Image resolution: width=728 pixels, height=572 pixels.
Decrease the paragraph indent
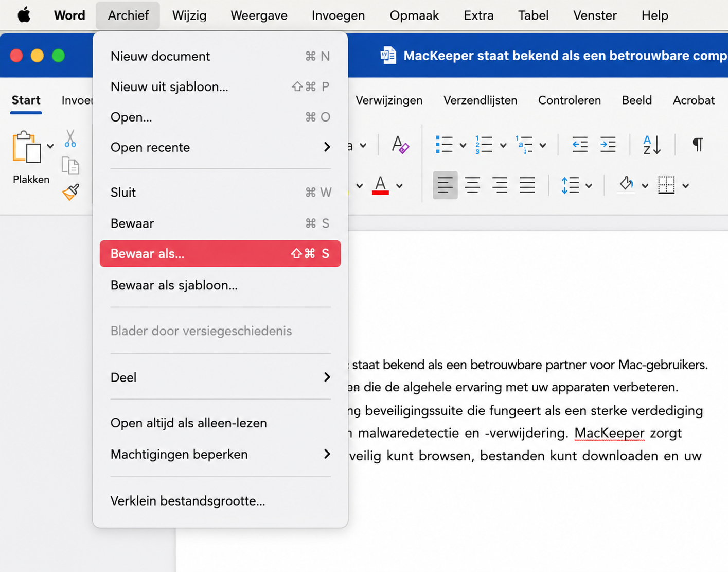580,145
